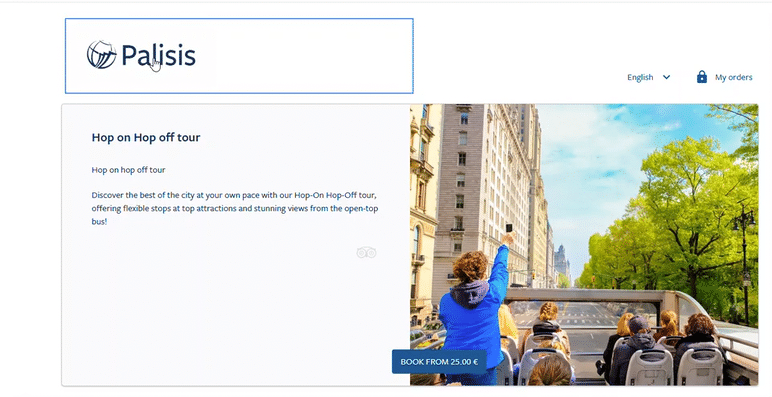The width and height of the screenshot is (772, 397).
Task: Click the lowercase Hop on hop off tour subtitle
Action: coord(129,170)
